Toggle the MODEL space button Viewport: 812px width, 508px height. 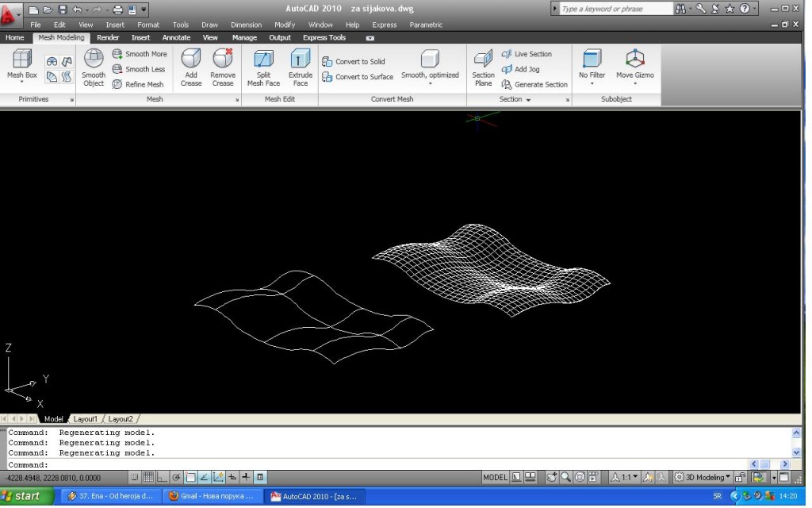pyautogui.click(x=495, y=477)
